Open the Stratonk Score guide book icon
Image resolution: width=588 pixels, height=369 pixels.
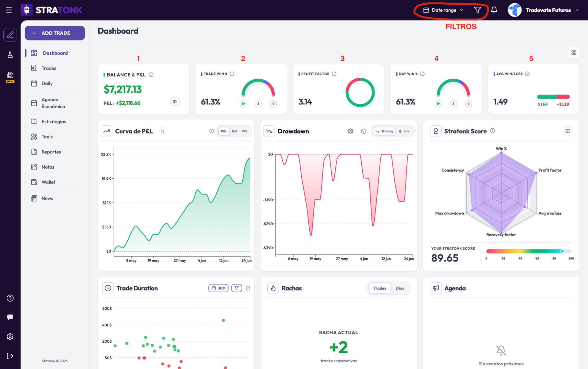pyautogui.click(x=567, y=131)
